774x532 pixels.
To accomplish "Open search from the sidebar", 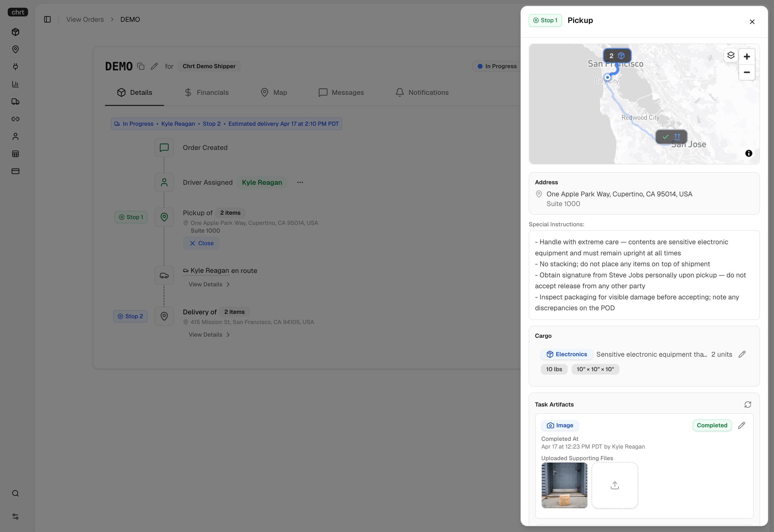I will [x=15, y=494].
